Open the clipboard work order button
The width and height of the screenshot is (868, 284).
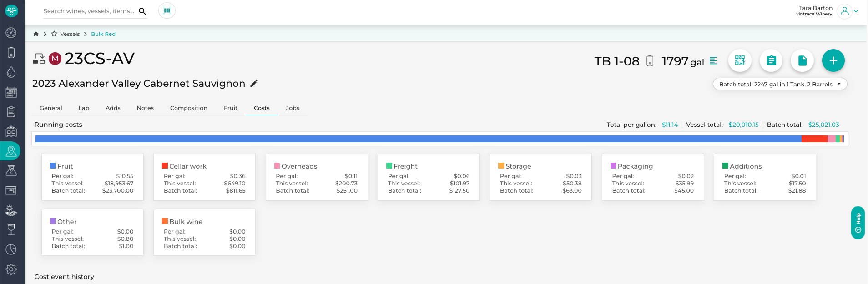pyautogui.click(x=771, y=60)
